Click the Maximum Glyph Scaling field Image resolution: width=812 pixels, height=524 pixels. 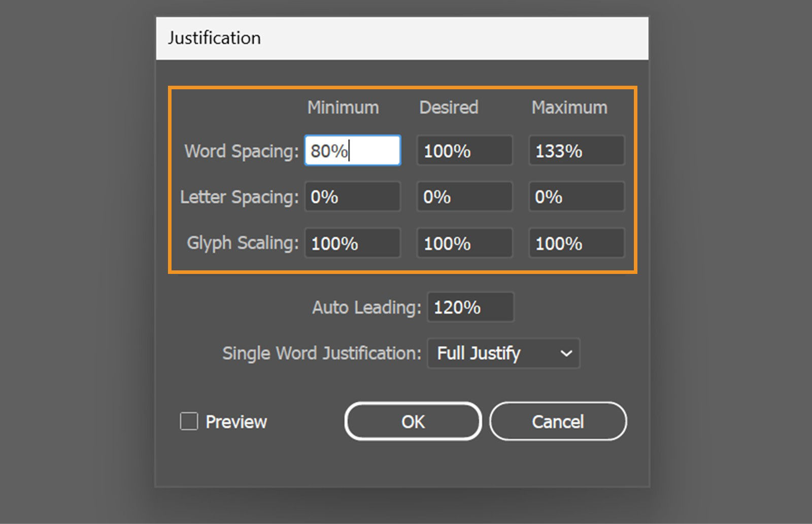[x=576, y=242]
